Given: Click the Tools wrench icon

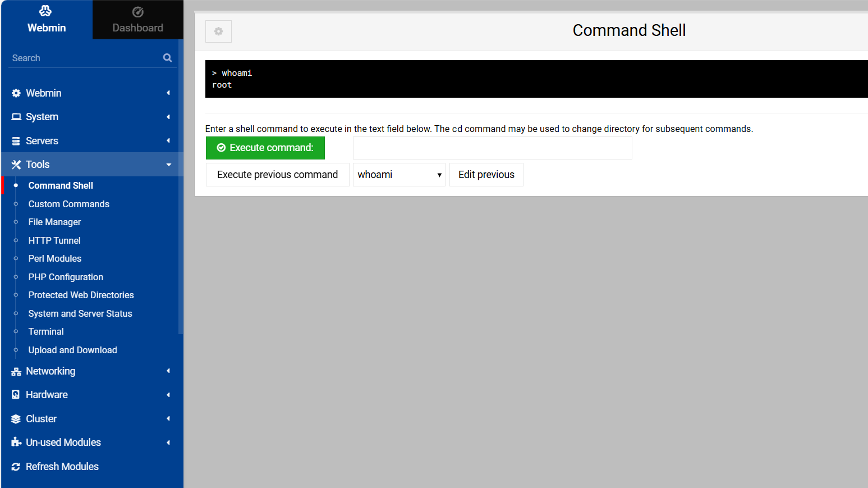Looking at the screenshot, I should (x=16, y=165).
